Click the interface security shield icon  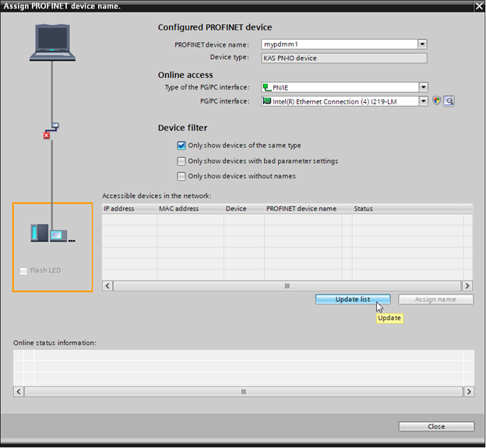436,101
